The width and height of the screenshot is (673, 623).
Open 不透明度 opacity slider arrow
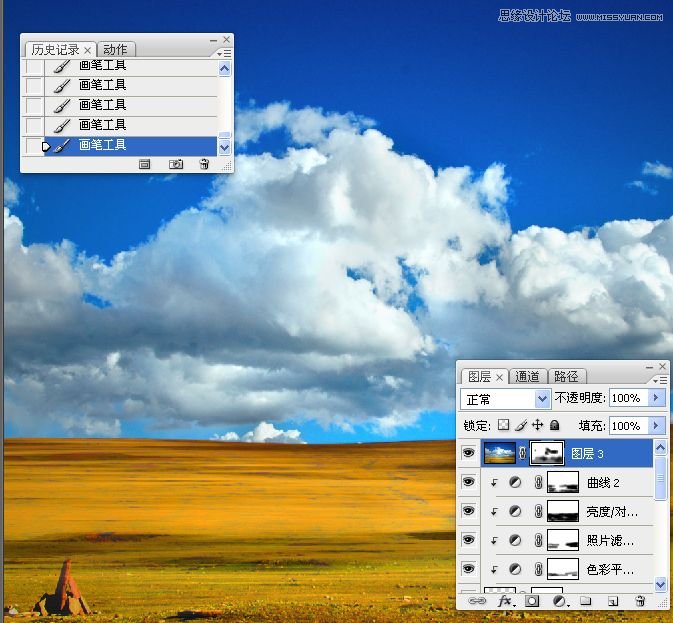pos(656,398)
